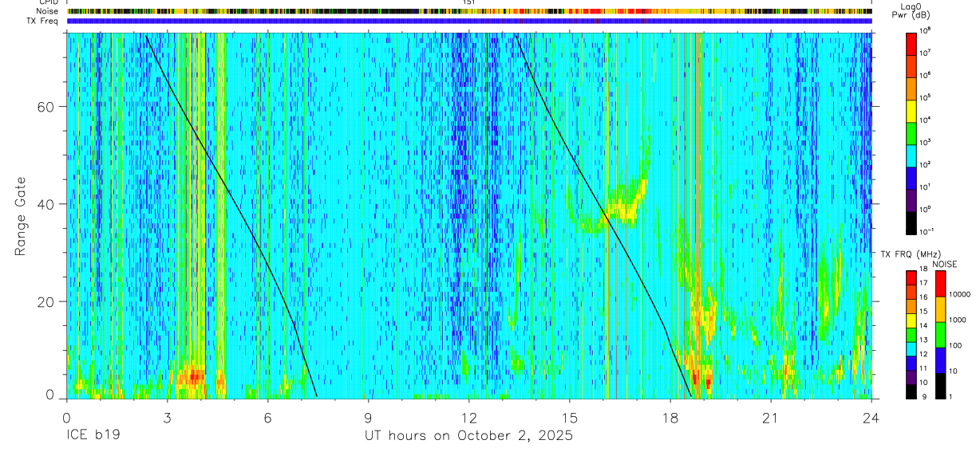Click the green segment of NOISE colorbar

[x=941, y=335]
